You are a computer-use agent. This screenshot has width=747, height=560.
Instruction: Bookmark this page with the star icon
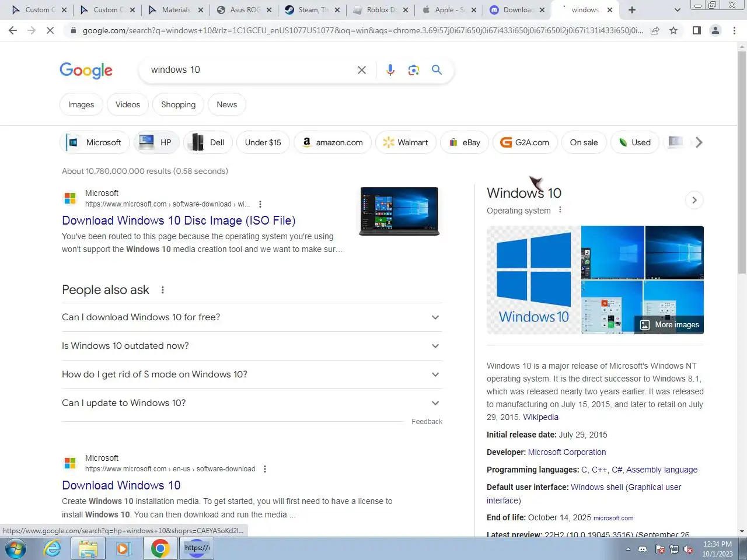coord(673,30)
